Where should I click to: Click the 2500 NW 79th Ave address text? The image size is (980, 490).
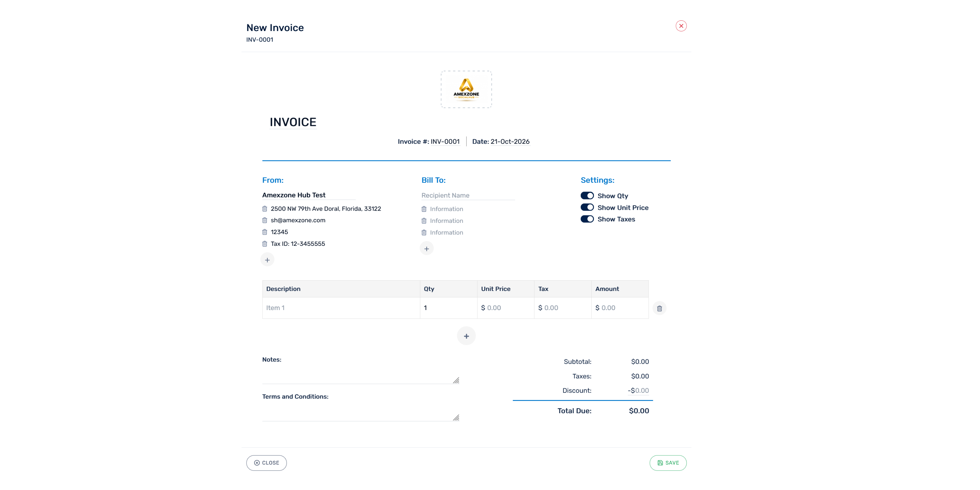pyautogui.click(x=326, y=208)
